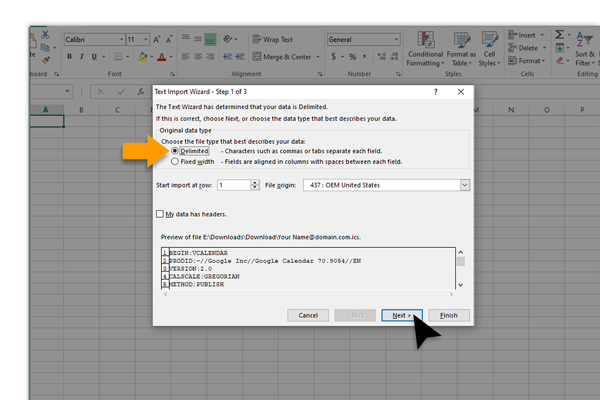Click the Increase Indent icon
The height and width of the screenshot is (400, 600).
tap(240, 57)
